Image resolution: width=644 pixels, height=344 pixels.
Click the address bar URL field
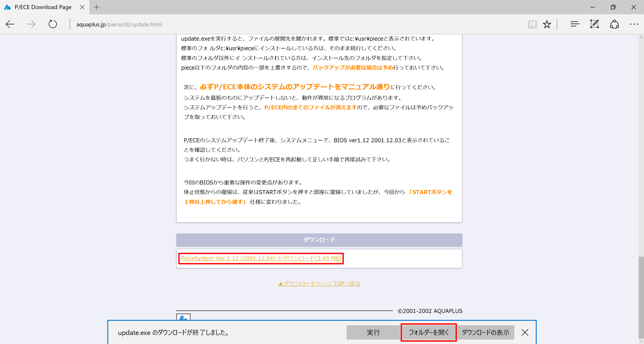[297, 24]
